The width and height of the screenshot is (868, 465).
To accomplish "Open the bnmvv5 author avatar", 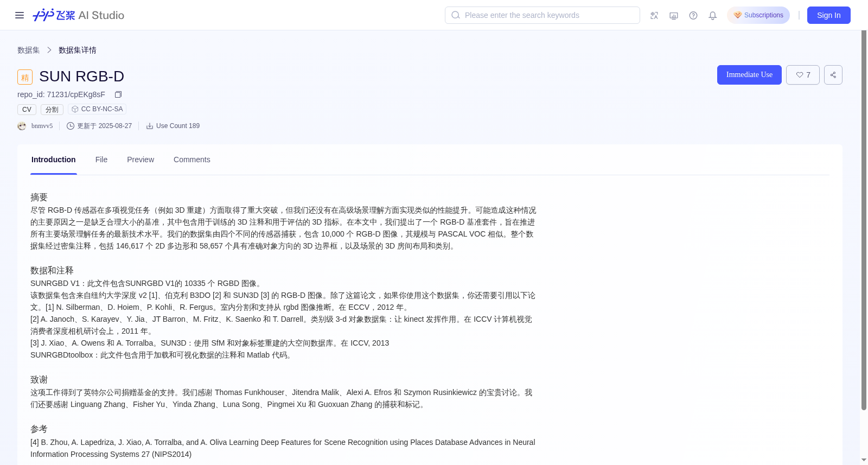I will pyautogui.click(x=22, y=126).
